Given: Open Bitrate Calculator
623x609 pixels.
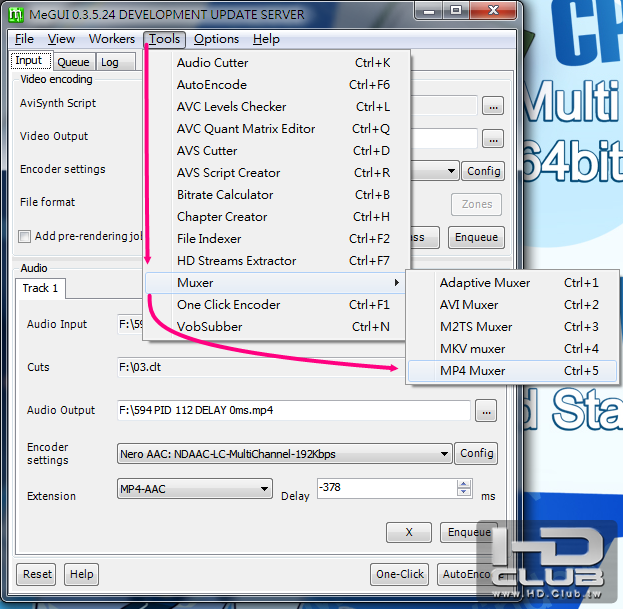Looking at the screenshot, I should (x=277, y=195).
